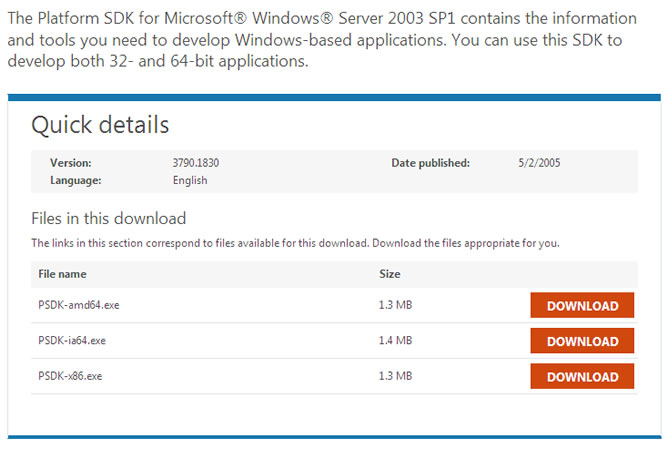Image resolution: width=668 pixels, height=449 pixels.
Task: Click the version number 3790.1830
Action: (196, 163)
